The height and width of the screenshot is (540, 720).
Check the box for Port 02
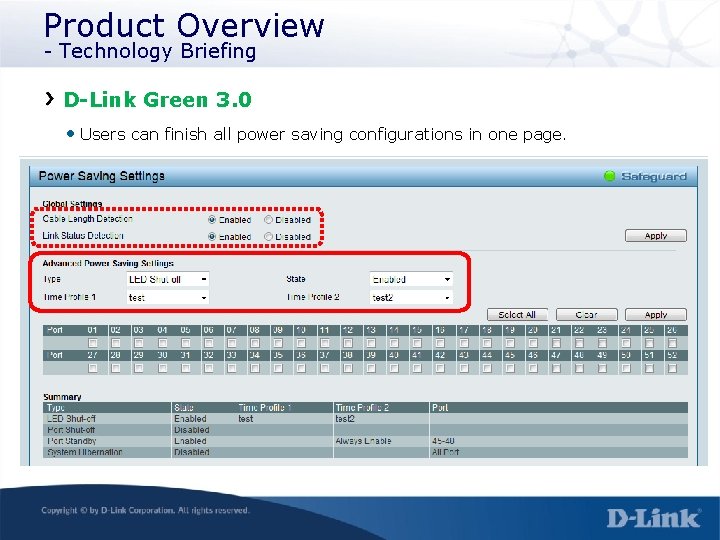click(x=116, y=343)
